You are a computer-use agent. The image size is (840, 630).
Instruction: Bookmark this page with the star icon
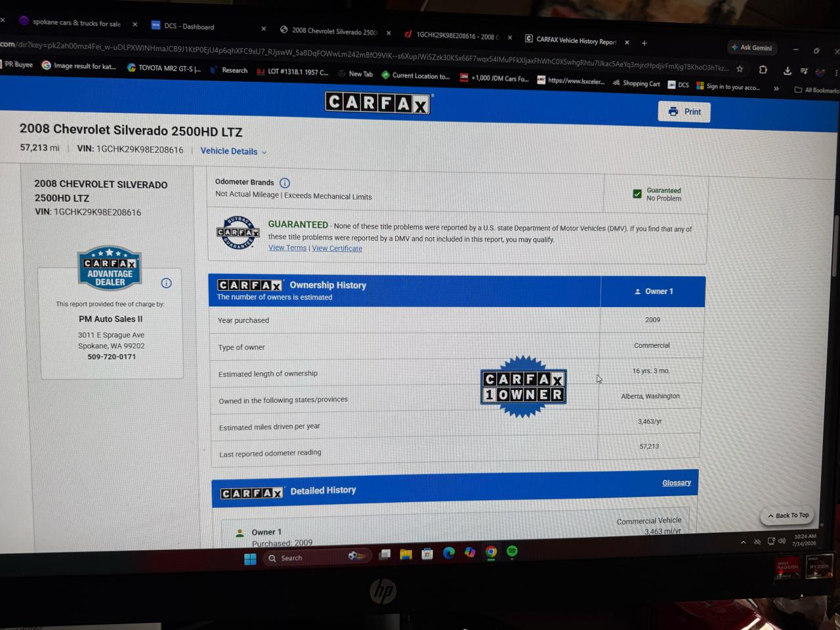click(740, 68)
